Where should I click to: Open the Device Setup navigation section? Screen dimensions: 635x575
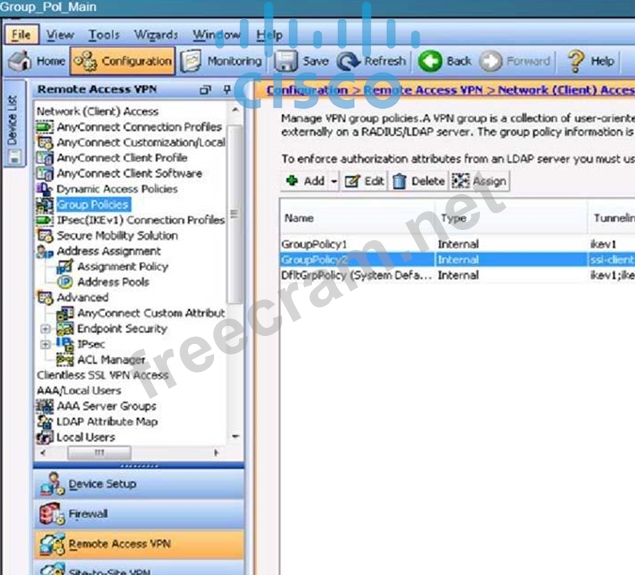coord(102,484)
